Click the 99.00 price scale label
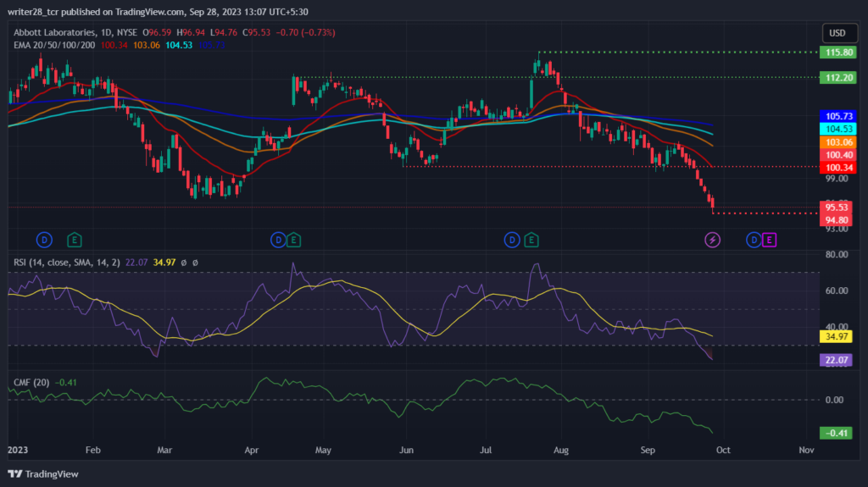Screen dimensions: 868x487 837,179
